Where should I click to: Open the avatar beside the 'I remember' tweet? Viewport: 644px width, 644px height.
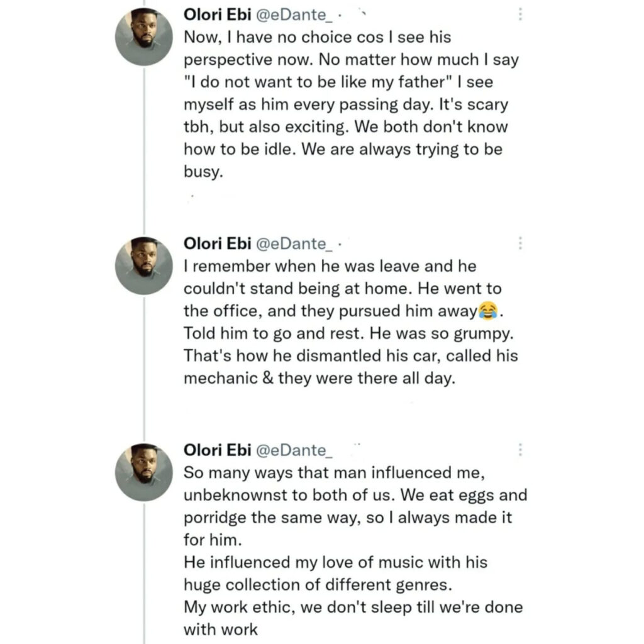144,266
